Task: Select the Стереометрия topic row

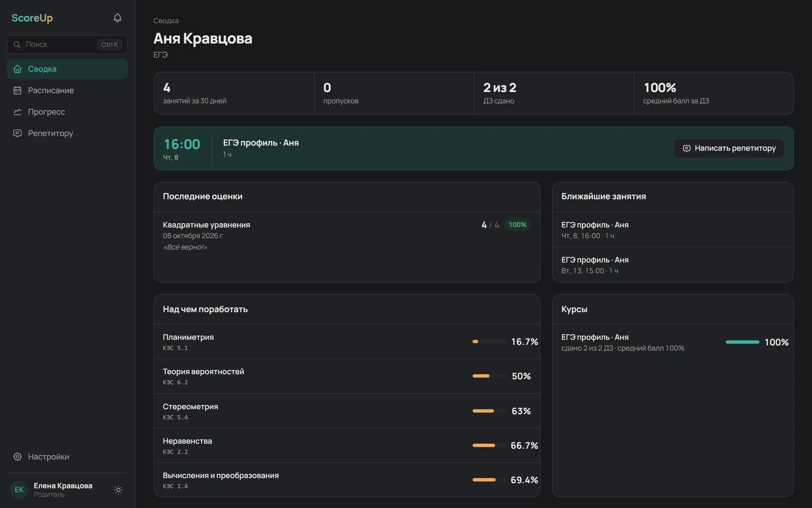Action: pos(347,411)
